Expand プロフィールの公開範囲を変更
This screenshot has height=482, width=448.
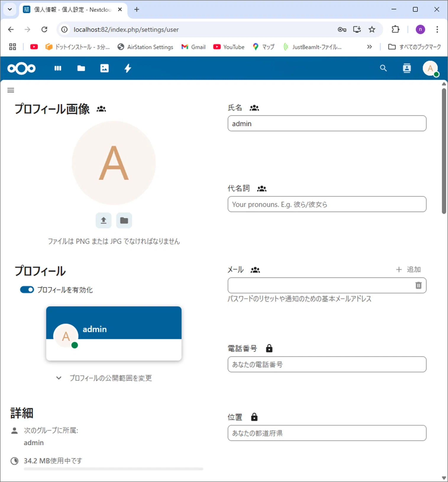pyautogui.click(x=104, y=378)
